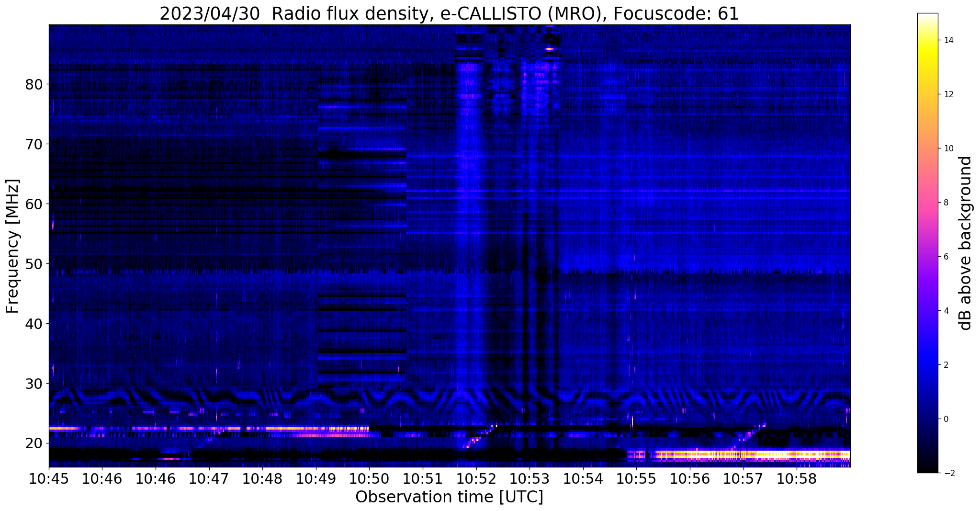Click the 70 MHz frequency tick label

34,145
